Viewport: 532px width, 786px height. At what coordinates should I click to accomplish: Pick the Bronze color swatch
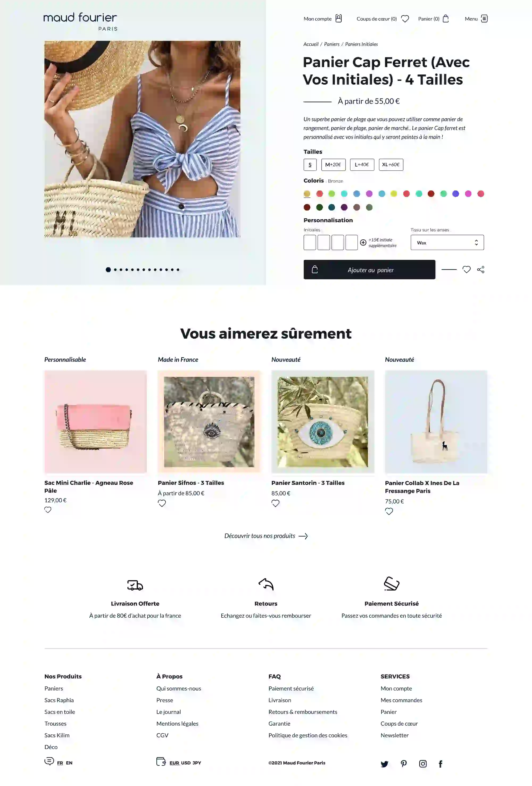point(307,194)
